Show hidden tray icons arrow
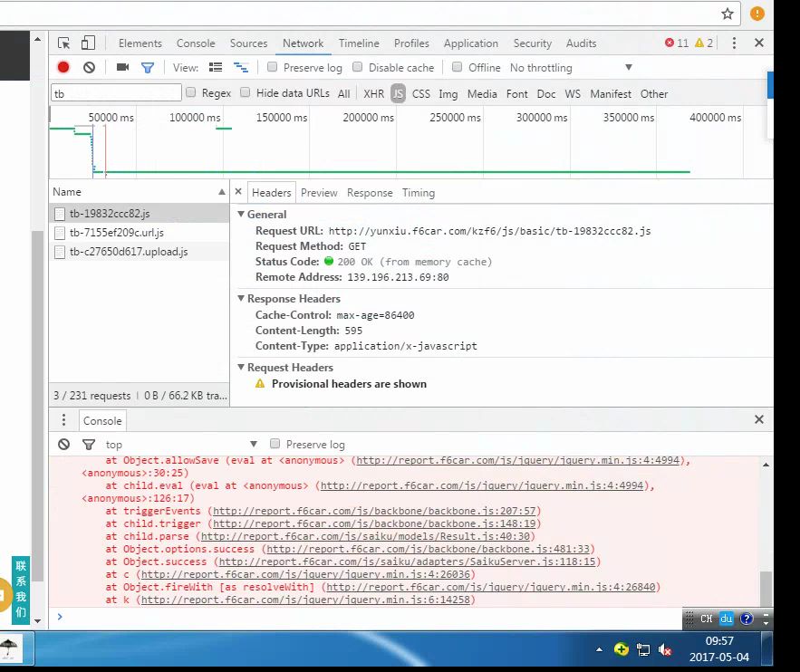The height and width of the screenshot is (672, 800). point(599,649)
